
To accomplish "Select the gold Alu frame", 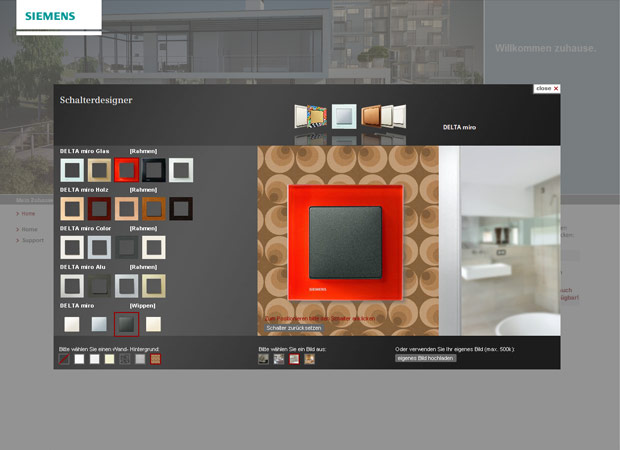I will pyautogui.click(x=154, y=286).
